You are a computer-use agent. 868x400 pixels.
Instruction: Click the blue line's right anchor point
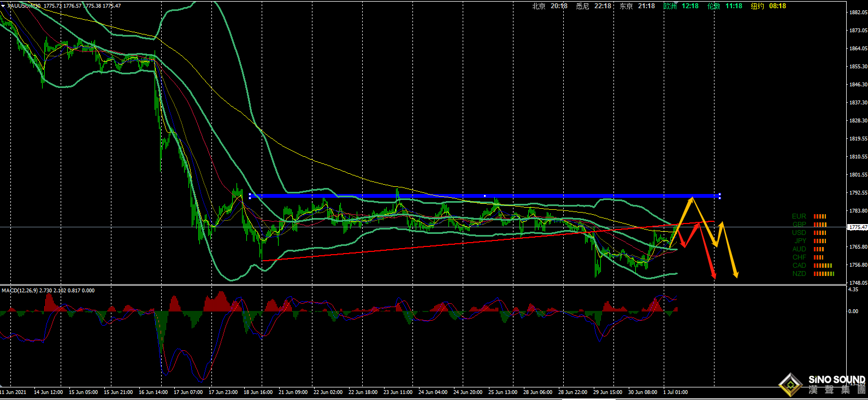point(719,196)
